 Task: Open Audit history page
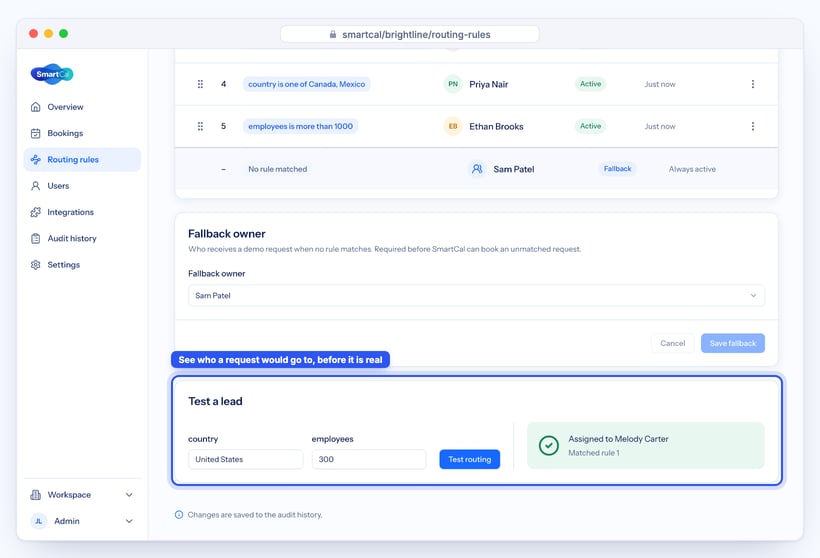[82, 238]
